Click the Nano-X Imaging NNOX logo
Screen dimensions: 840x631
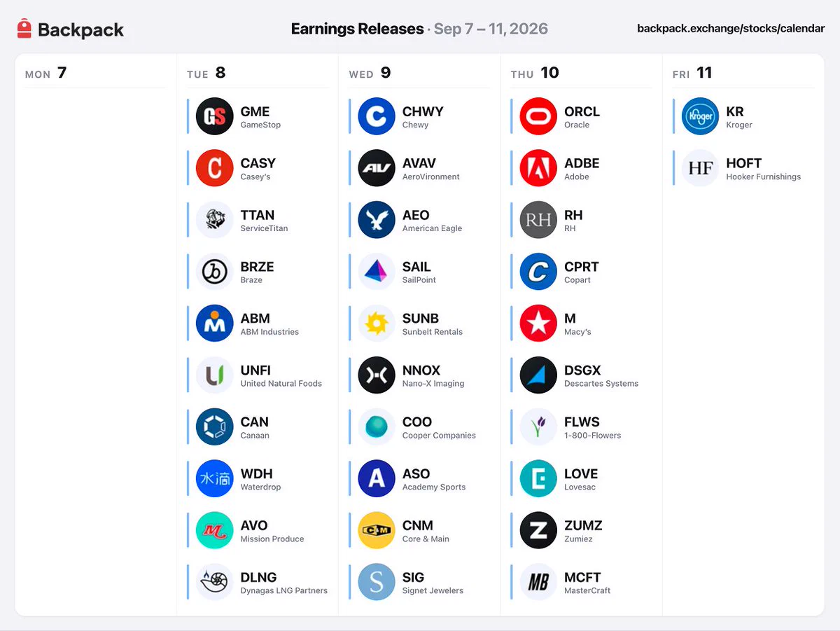tap(377, 375)
